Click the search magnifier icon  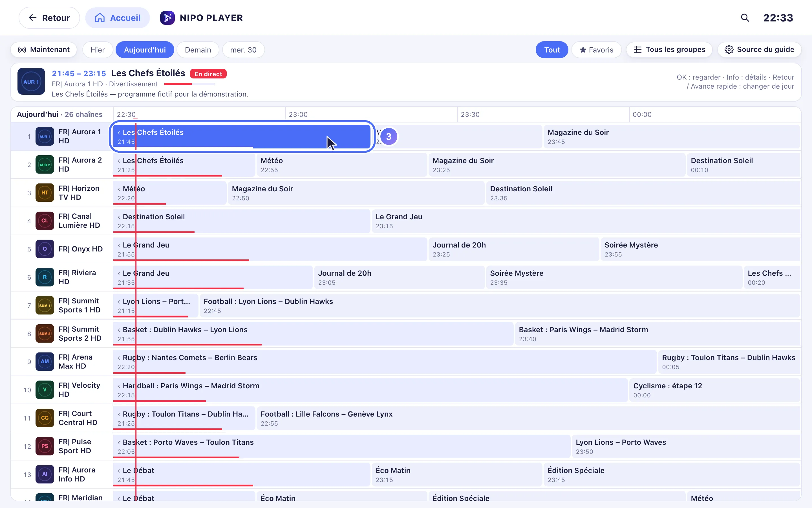[x=745, y=18]
